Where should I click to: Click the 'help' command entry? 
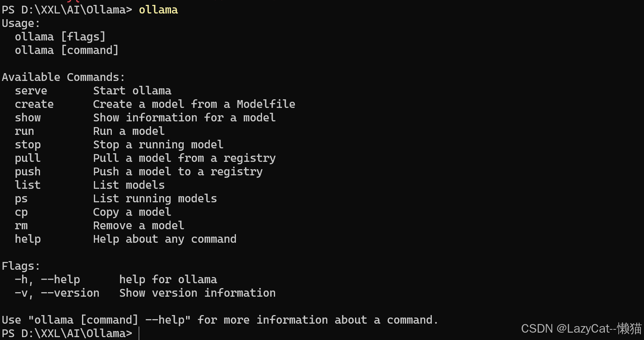click(x=28, y=239)
